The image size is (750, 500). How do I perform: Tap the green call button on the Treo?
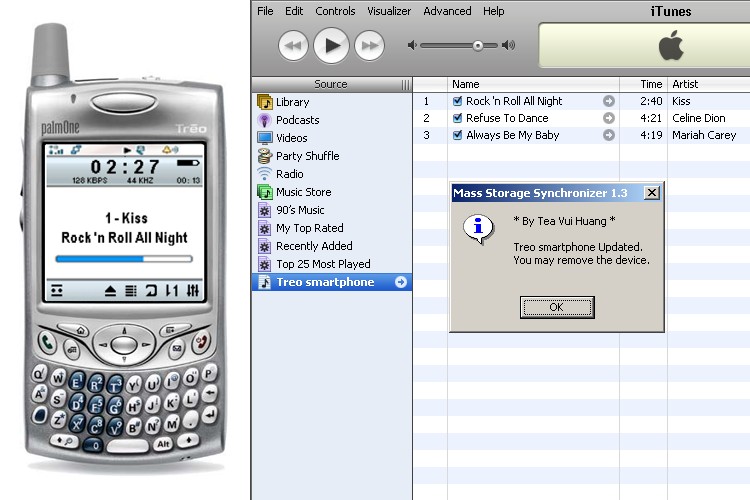(x=47, y=343)
